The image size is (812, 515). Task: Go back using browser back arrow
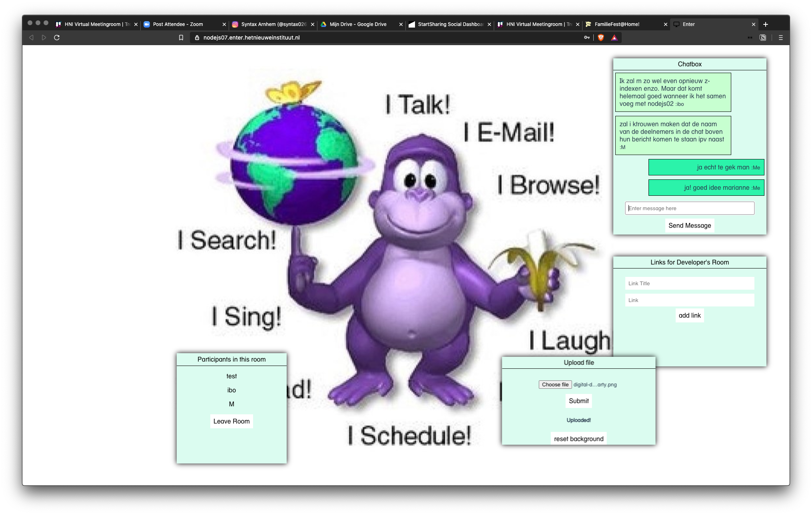click(x=31, y=38)
